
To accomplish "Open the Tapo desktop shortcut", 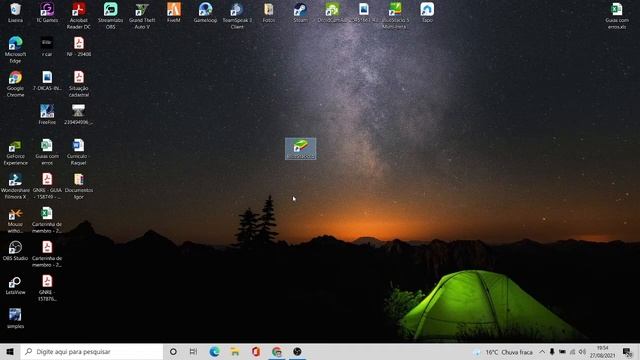I will click(427, 12).
